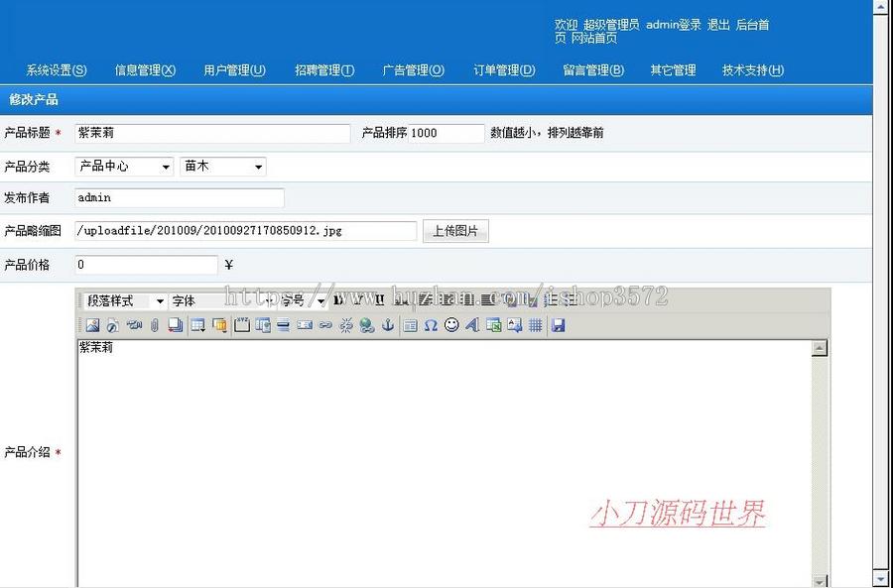Click the stacked pages icon after the paperclip
The image size is (893, 588).
[176, 325]
